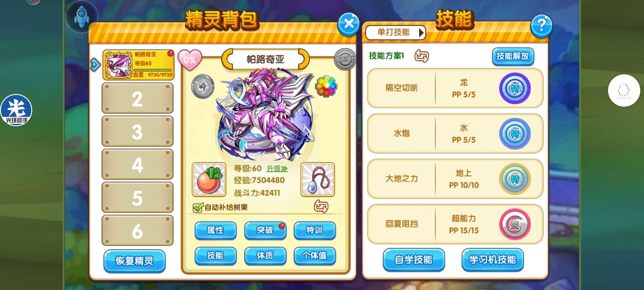Viewport: 644px width, 290px height.
Task: Uncheck 自动补给树果 checkbox
Action: 198,207
